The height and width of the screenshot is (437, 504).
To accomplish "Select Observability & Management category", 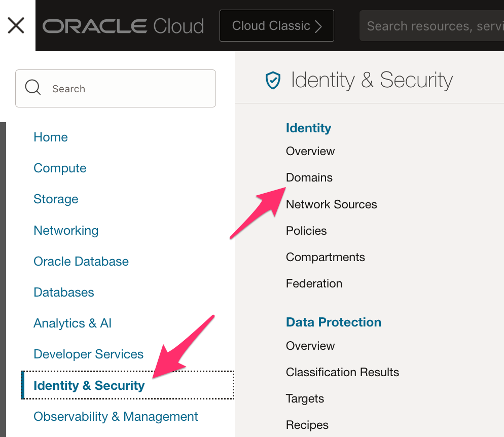I will point(116,417).
